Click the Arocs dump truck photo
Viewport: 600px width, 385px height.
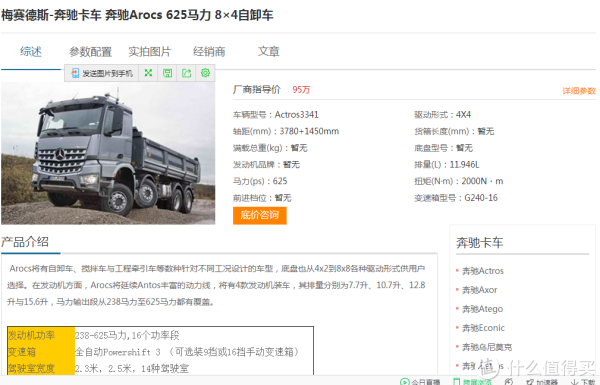tap(108, 153)
